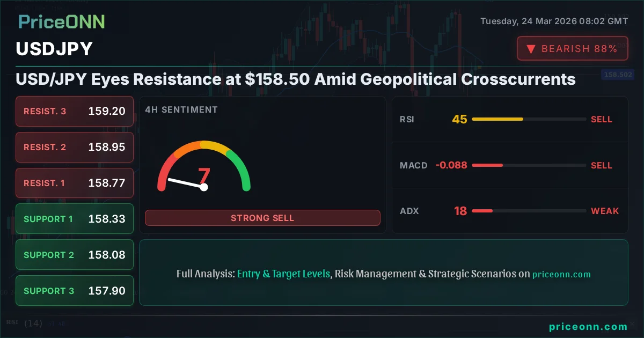Click the RSI indicator bar

[x=529, y=119]
